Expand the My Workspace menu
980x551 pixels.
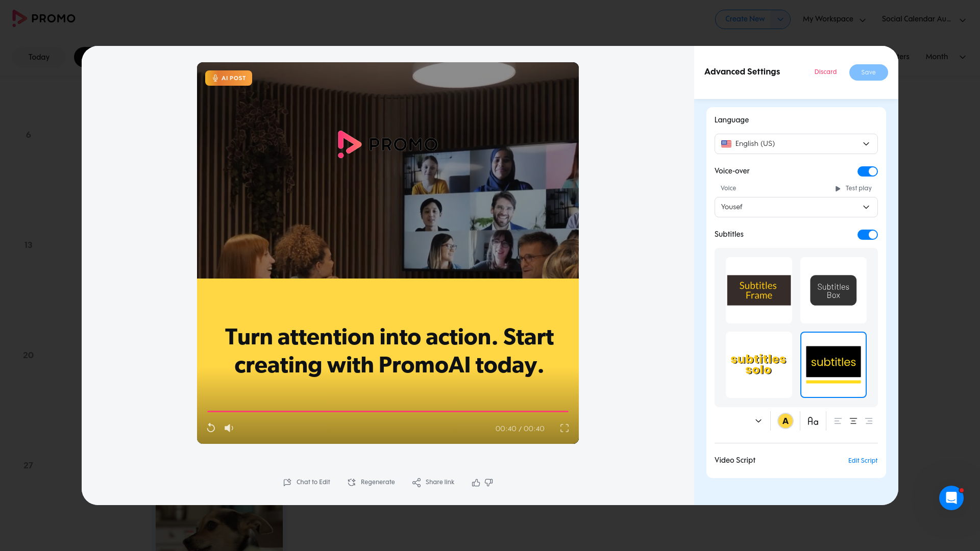click(834, 19)
